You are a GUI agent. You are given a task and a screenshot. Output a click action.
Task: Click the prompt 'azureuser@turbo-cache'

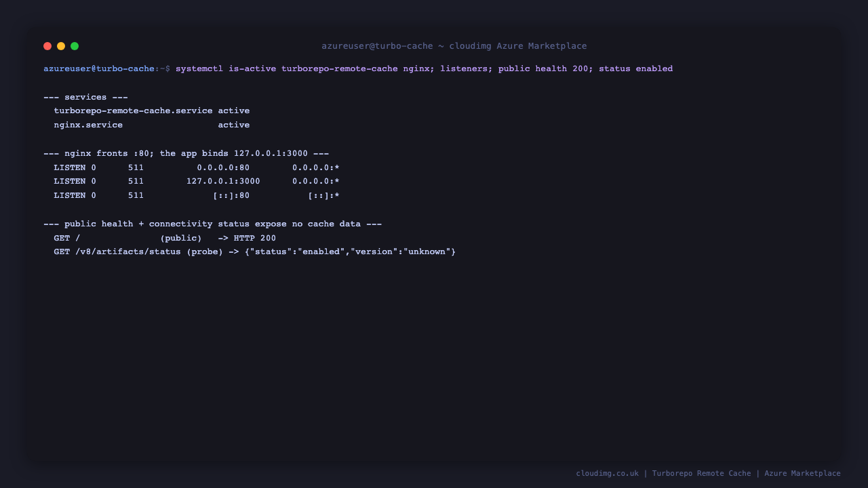(99, 68)
